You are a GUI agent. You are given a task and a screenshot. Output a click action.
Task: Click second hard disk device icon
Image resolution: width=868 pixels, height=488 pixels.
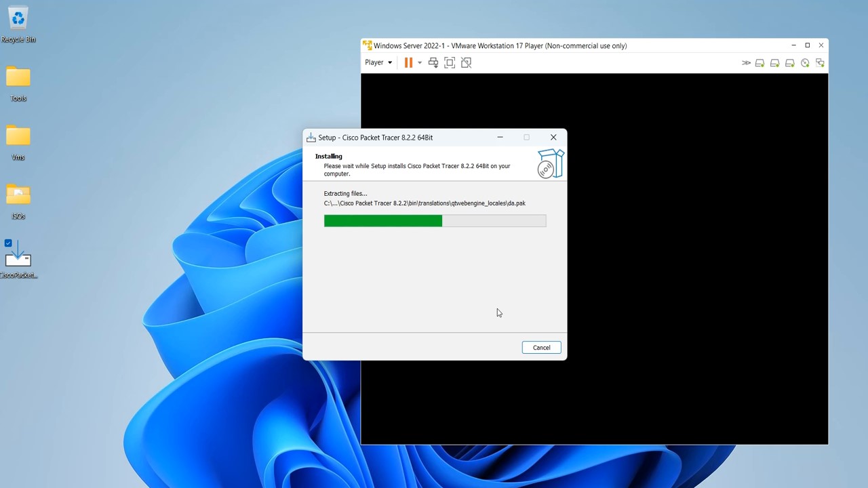[774, 63]
